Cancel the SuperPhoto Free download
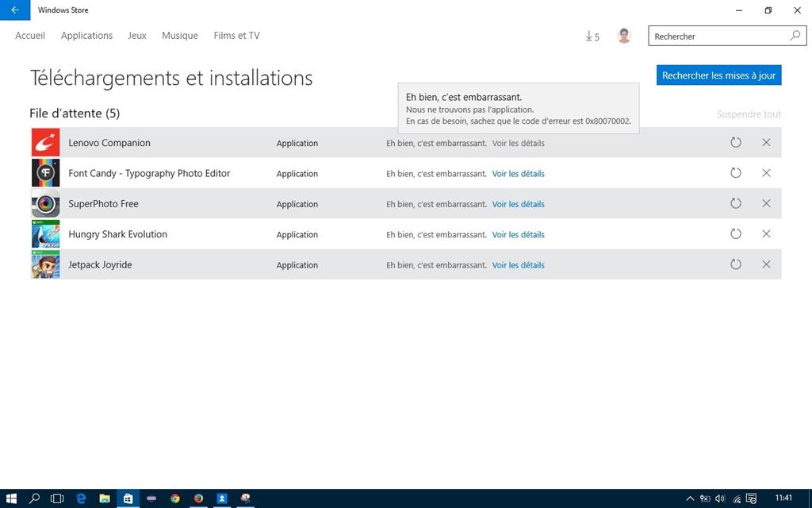Image resolution: width=812 pixels, height=508 pixels. [x=767, y=204]
